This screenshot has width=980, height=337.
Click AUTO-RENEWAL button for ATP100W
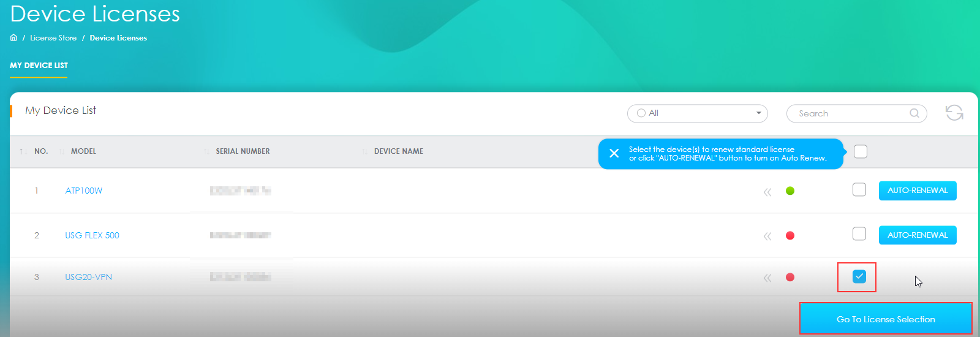(x=917, y=191)
